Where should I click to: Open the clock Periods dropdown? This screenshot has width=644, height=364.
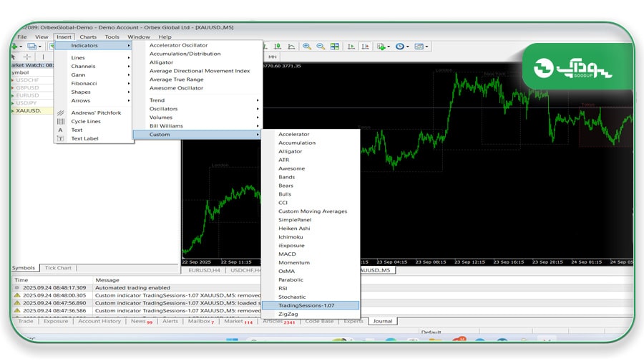pyautogui.click(x=401, y=47)
